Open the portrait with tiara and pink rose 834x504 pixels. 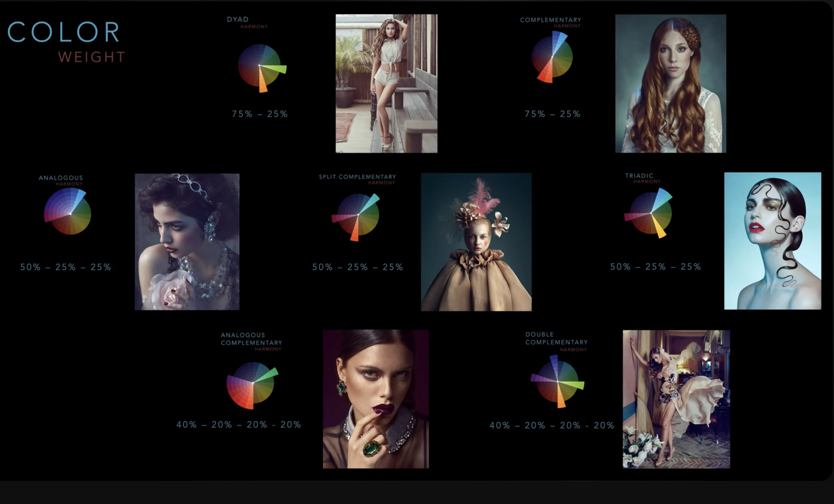coord(187,242)
